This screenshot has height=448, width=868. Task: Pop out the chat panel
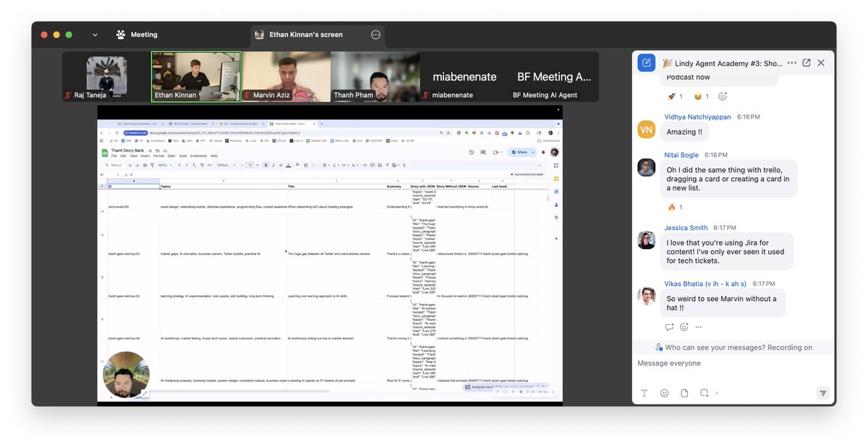coord(807,63)
